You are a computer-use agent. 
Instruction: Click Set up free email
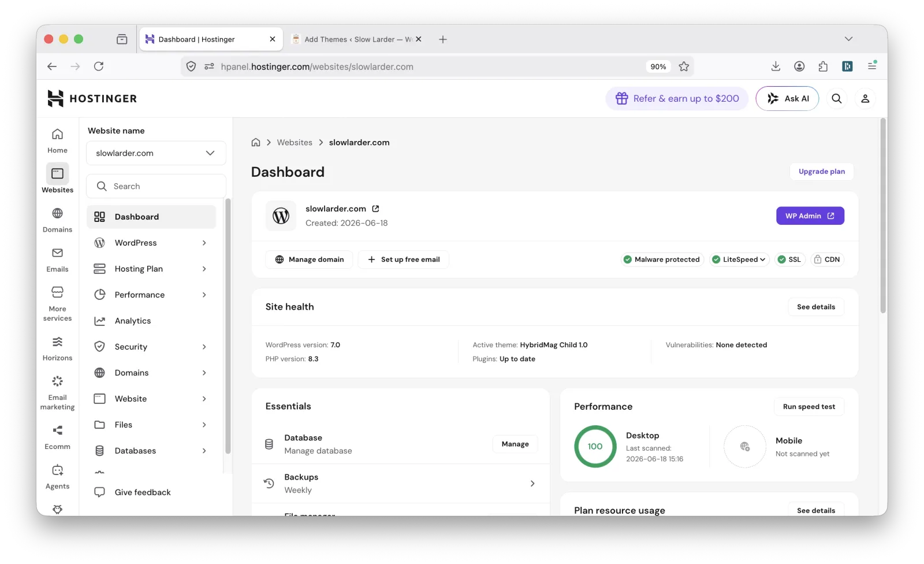pyautogui.click(x=403, y=259)
